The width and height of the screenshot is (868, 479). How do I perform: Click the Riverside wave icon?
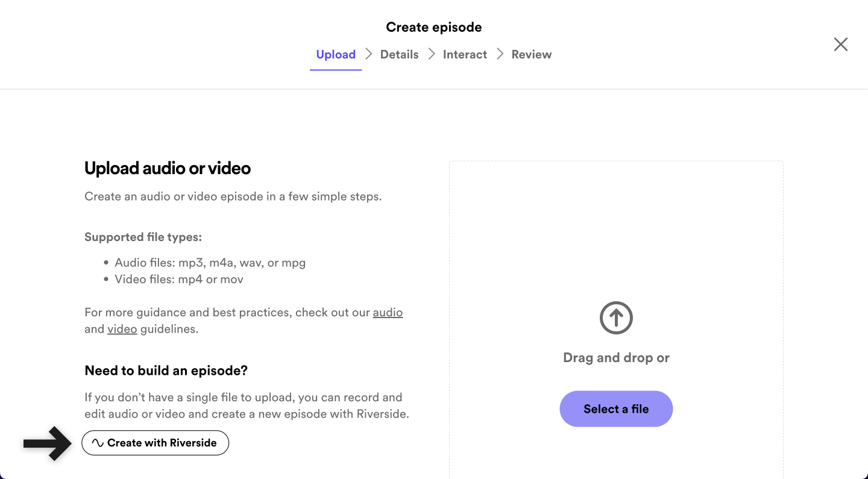(98, 443)
